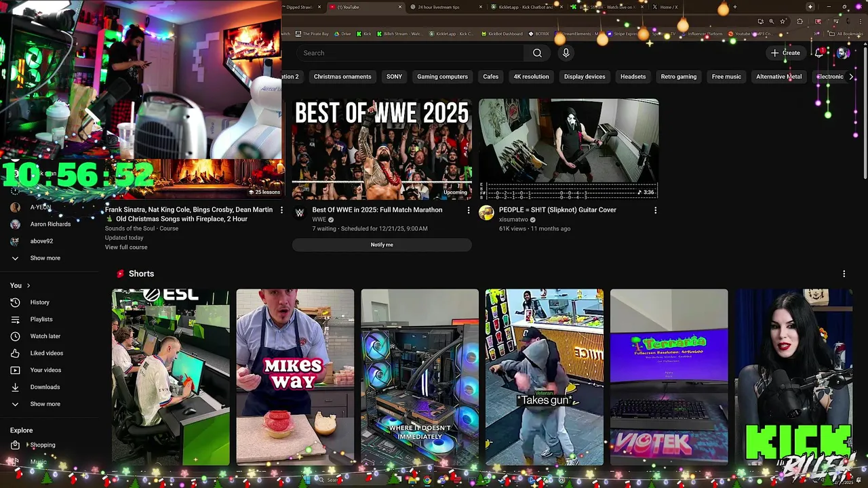Open The Pirate Bay bookmark
Image resolution: width=868 pixels, height=488 pixels.
click(312, 34)
